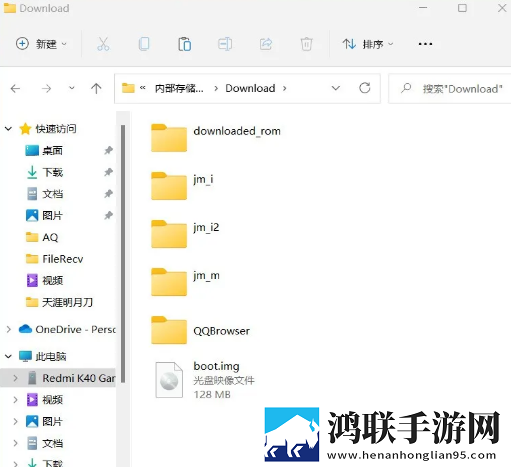Open recent locations chevron beside forward arrow
The height and width of the screenshot is (467, 511).
[x=72, y=88]
